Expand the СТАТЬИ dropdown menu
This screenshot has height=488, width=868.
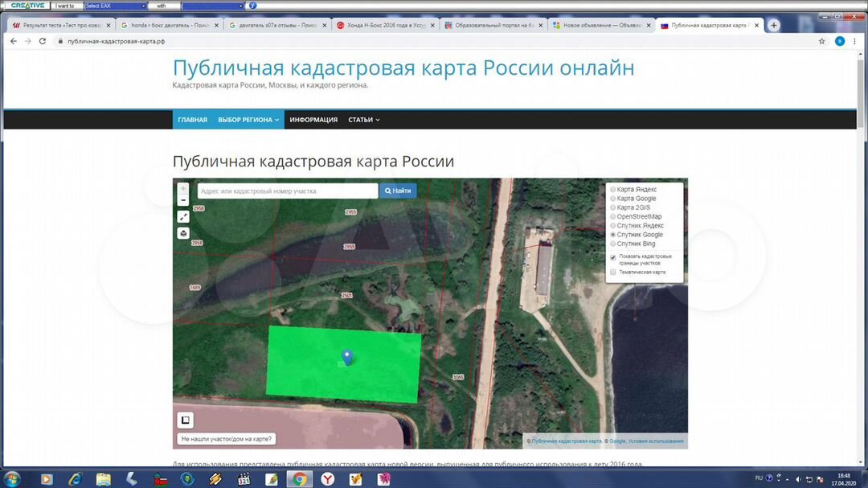coord(363,120)
